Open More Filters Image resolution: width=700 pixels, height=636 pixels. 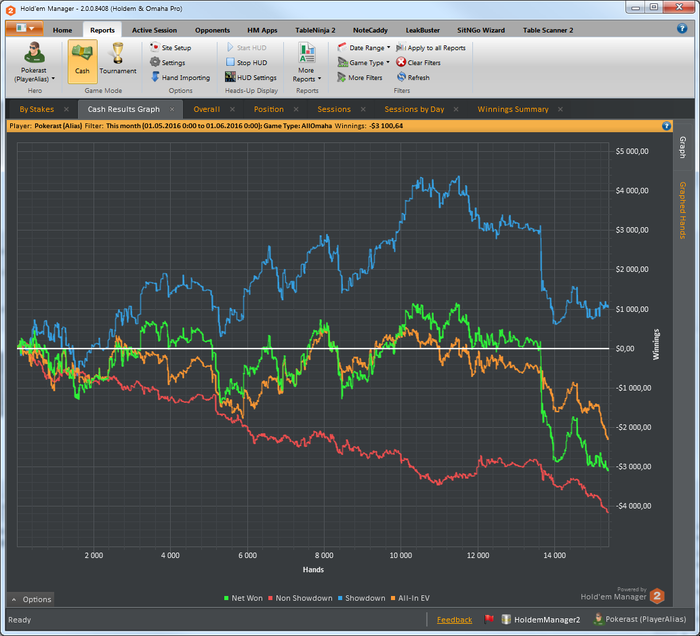coord(360,77)
